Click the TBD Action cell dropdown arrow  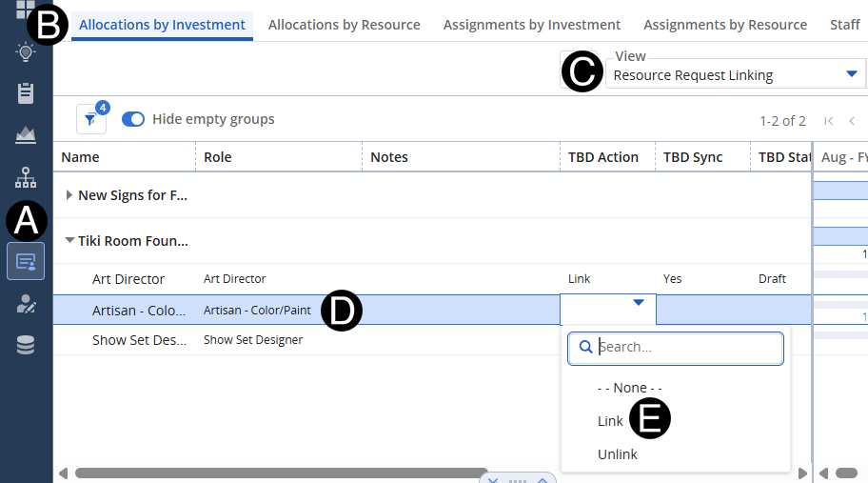pyautogui.click(x=639, y=303)
